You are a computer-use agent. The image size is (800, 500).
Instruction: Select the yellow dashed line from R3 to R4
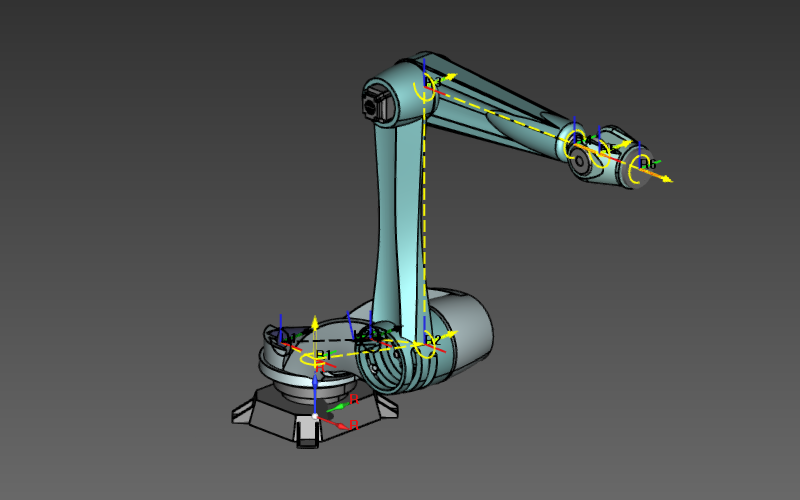pyautogui.click(x=500, y=113)
